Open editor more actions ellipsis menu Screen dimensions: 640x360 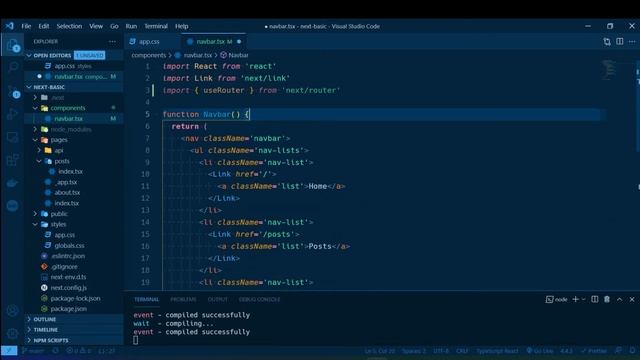click(x=632, y=42)
